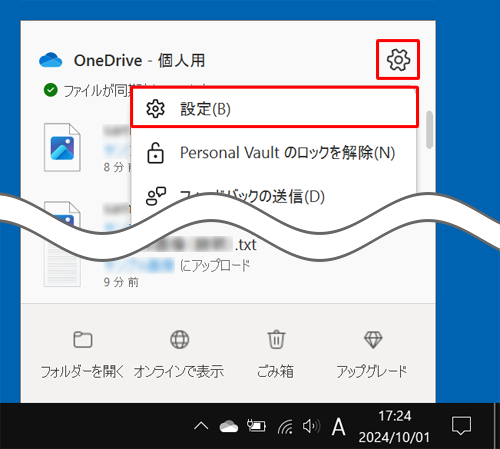Click the blurred upload destination link

click(x=139, y=266)
